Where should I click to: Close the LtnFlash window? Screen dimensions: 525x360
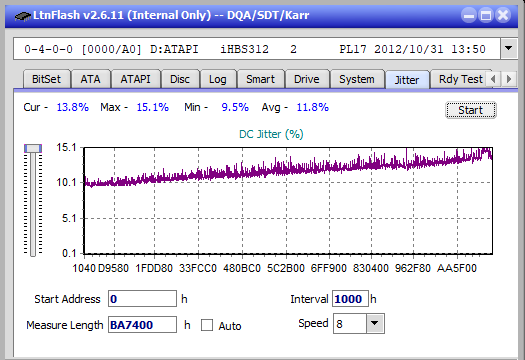click(x=503, y=15)
